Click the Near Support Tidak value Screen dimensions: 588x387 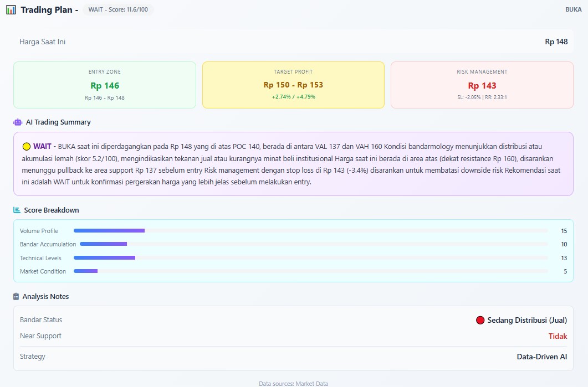(x=558, y=336)
